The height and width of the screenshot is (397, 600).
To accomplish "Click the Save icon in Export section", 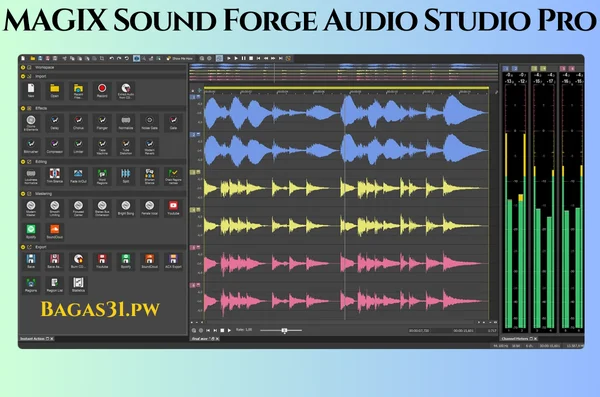I will click(x=31, y=261).
